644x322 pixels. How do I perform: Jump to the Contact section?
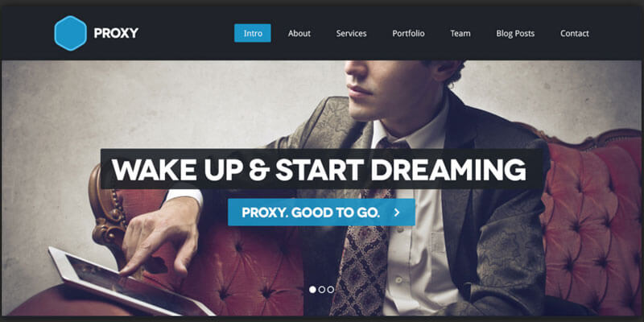pos(574,33)
